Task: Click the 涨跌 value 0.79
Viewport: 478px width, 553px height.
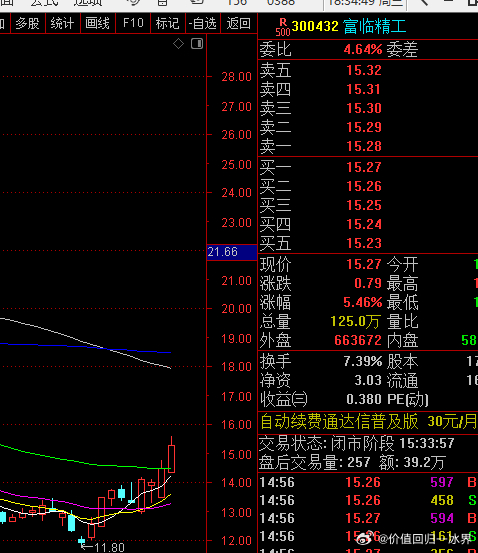Action: click(x=368, y=283)
